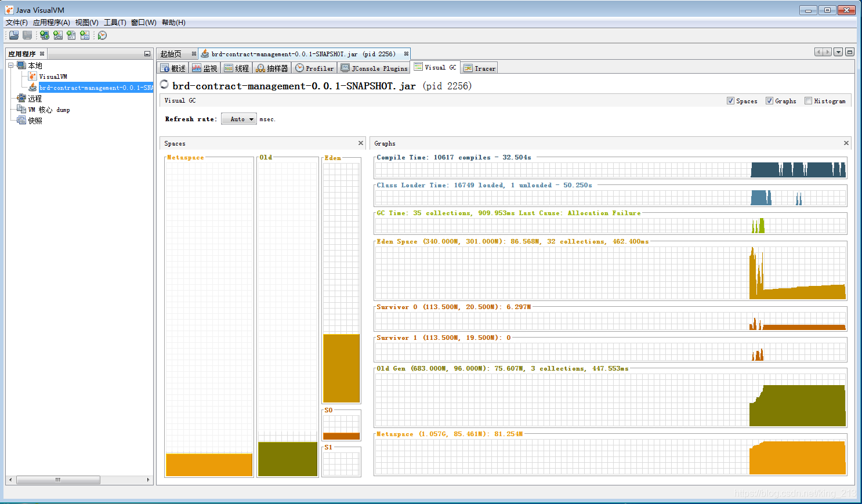Screen dimensions: 862x504
Task: Close the 起始页 start page tab
Action: tap(194, 53)
